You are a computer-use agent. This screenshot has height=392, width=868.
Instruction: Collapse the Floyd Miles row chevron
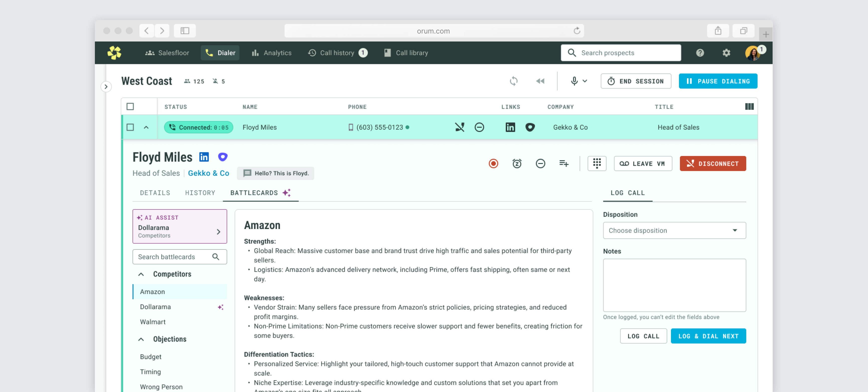point(146,127)
